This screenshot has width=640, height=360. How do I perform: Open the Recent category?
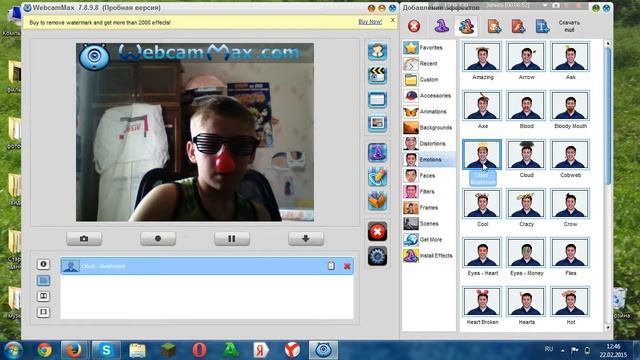tap(429, 64)
